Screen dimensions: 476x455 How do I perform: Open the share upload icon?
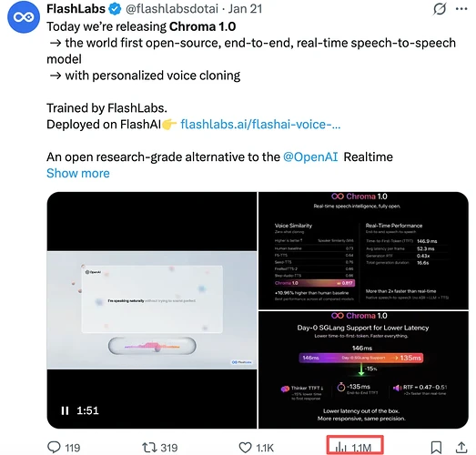pos(461,448)
